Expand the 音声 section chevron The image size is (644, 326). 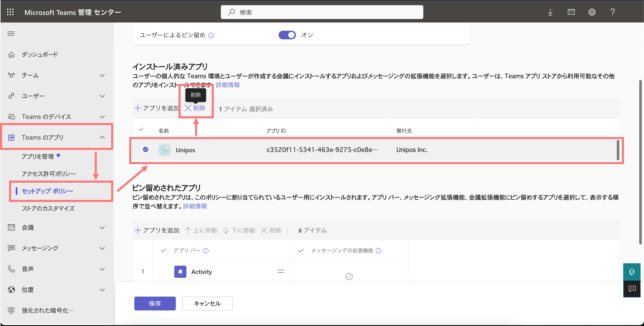[x=102, y=269]
